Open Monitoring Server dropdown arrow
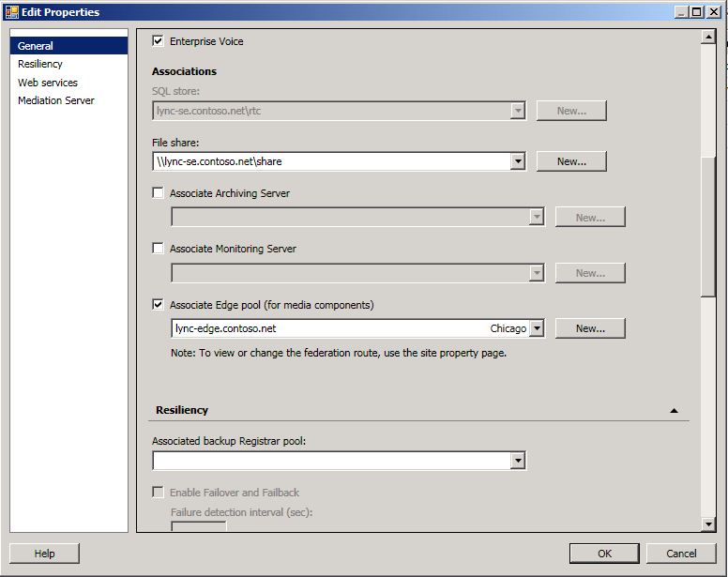The image size is (728, 577). tap(537, 272)
